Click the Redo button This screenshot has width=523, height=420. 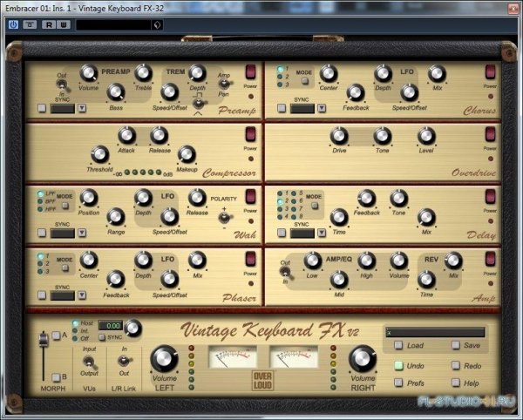point(456,366)
